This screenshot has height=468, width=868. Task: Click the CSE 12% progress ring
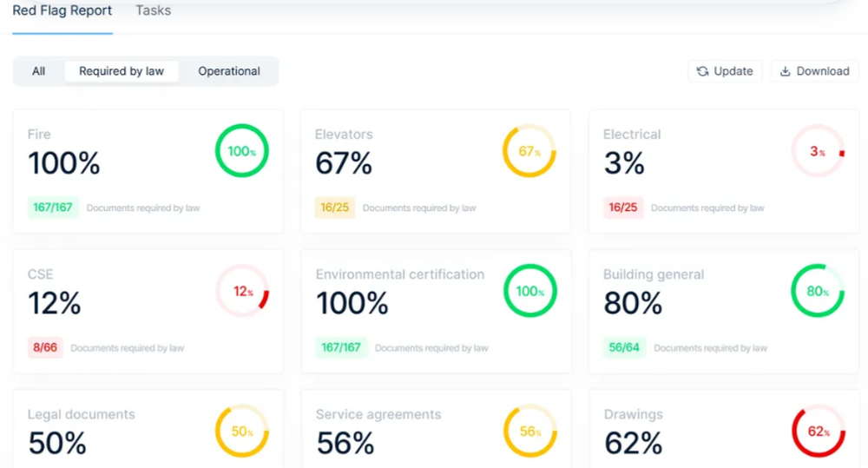pyautogui.click(x=242, y=291)
